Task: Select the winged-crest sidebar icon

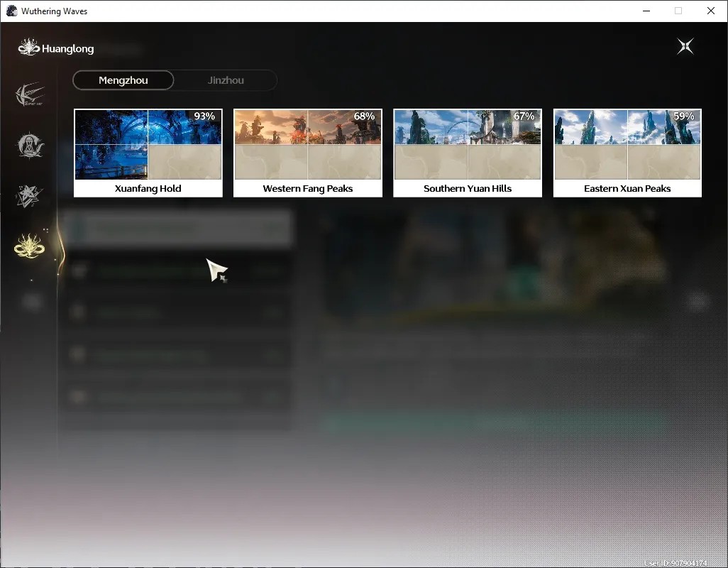Action: point(30,94)
